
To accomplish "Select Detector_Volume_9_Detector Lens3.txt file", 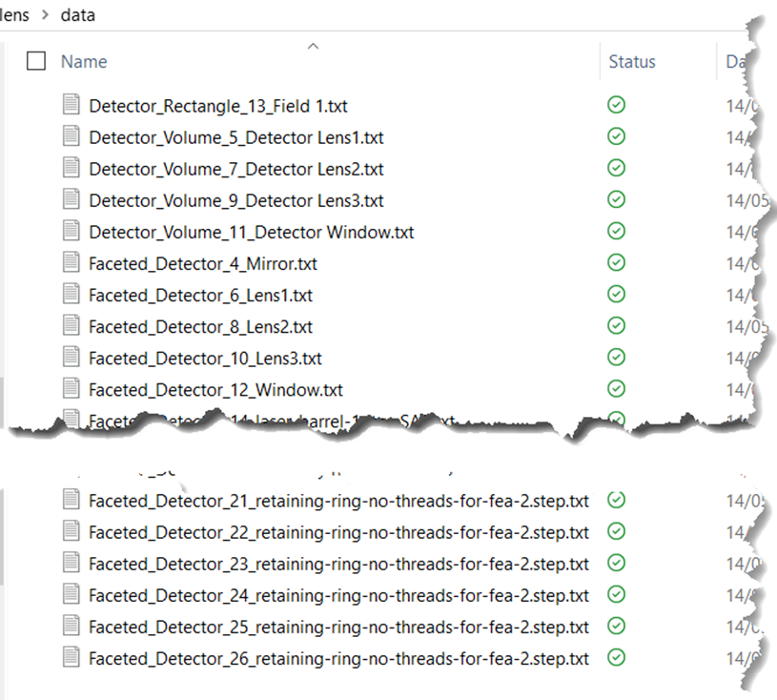I will pos(235,200).
